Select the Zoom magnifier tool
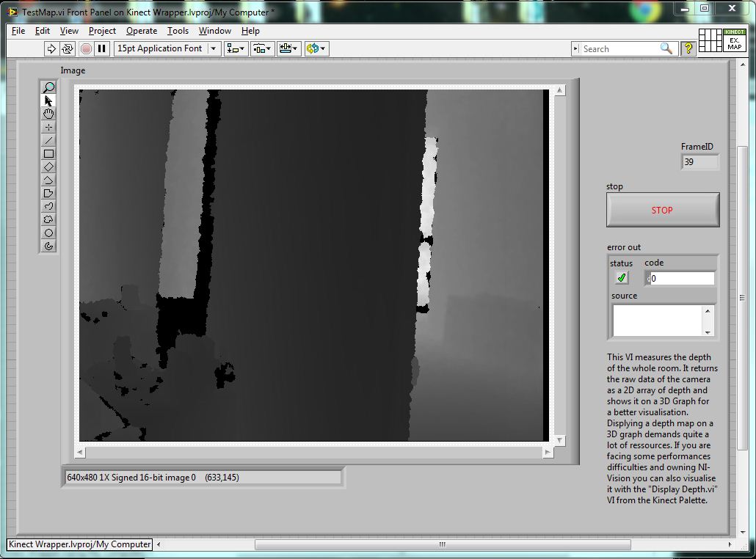The image size is (756, 559). coord(48,88)
